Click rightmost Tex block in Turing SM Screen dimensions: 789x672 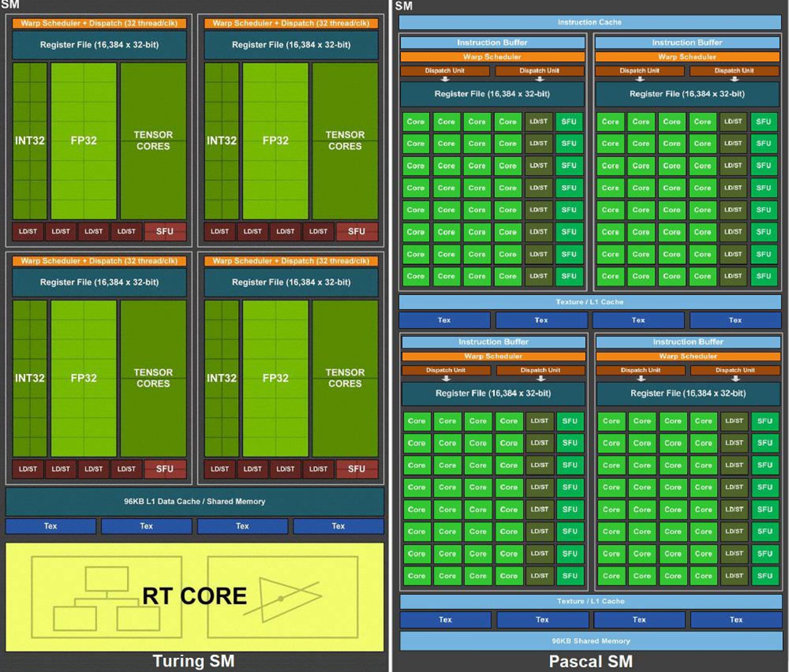[x=339, y=526]
